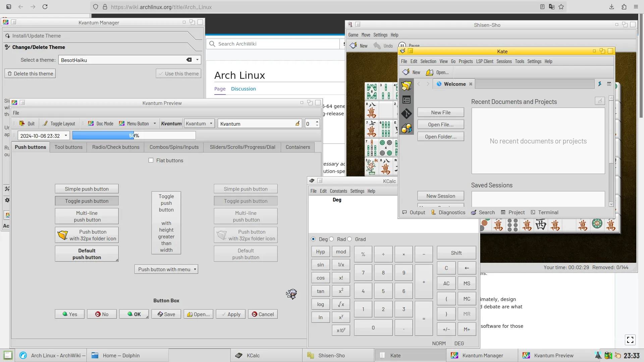This screenshot has height=362, width=644.
Task: Open the Game menu in Shisen-Sho
Action: 353,35
